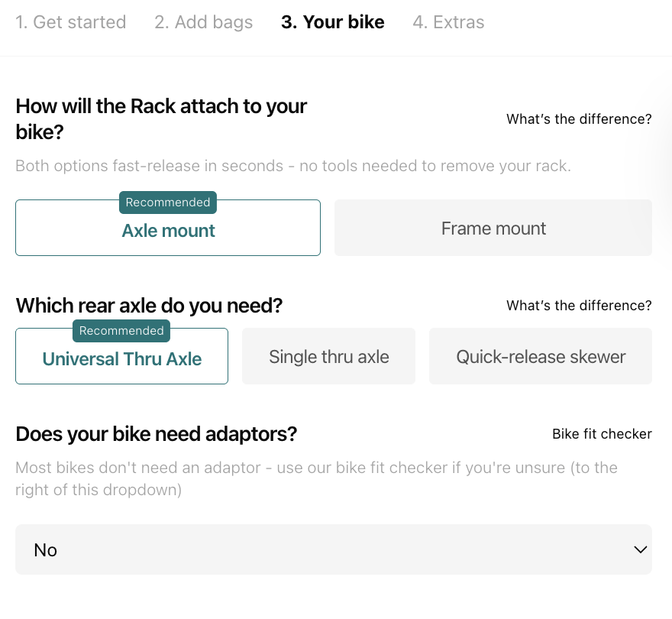Screen dimensions: 672x619
Task: Select the 3. Your bike step
Action: pyautogui.click(x=332, y=22)
